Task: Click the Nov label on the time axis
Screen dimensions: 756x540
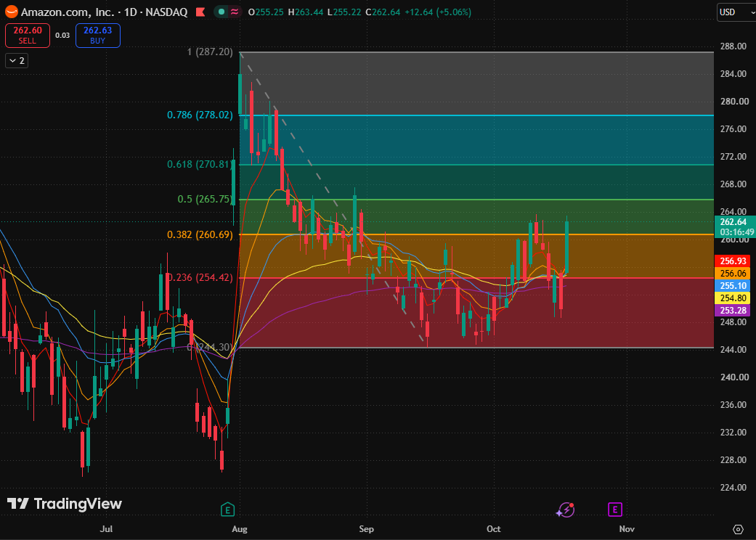Action: click(x=627, y=529)
